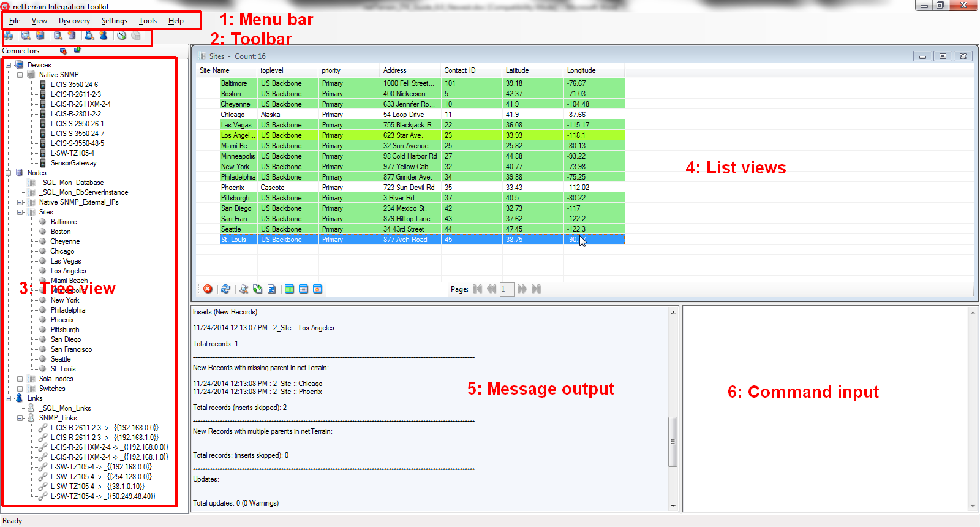Viewport: 980px width, 527px height.
Task: Click the expand connectors green arrow icon
Action: click(77, 50)
